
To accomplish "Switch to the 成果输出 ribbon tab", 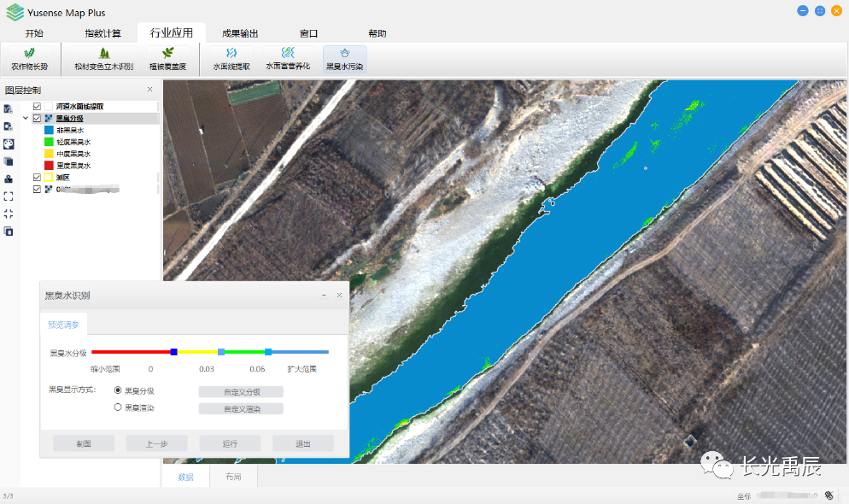I will coord(240,33).
